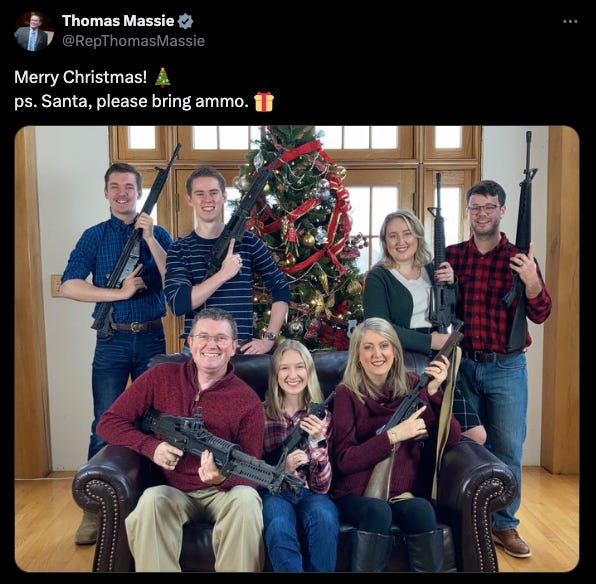Select the 'Merry Christmas!' tweet text
The image size is (596, 584).
80,77
